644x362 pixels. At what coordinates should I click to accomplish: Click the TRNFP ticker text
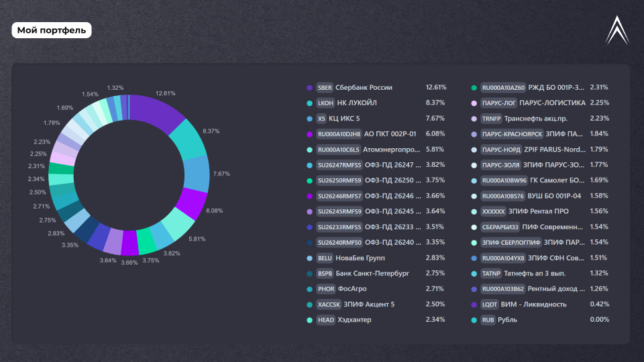pyautogui.click(x=492, y=119)
